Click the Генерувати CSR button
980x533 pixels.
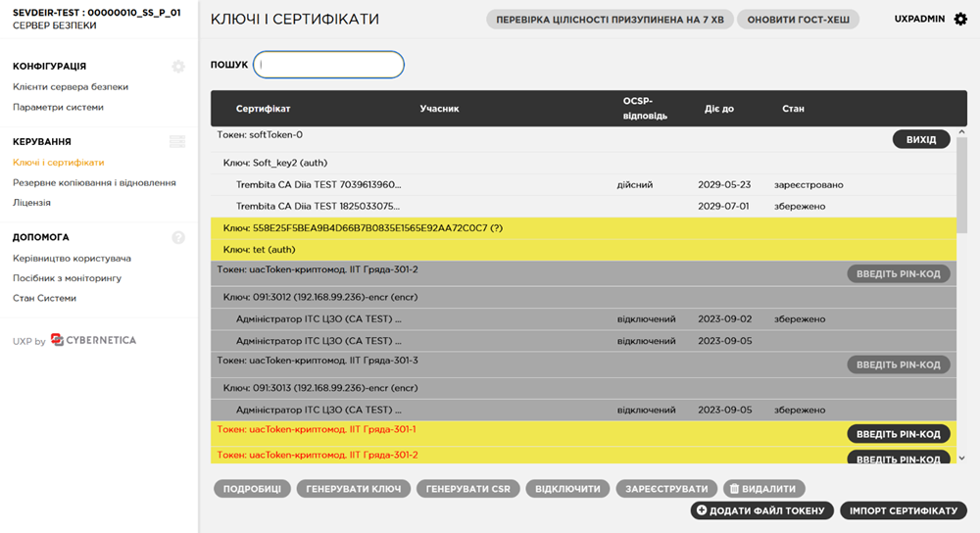point(467,488)
